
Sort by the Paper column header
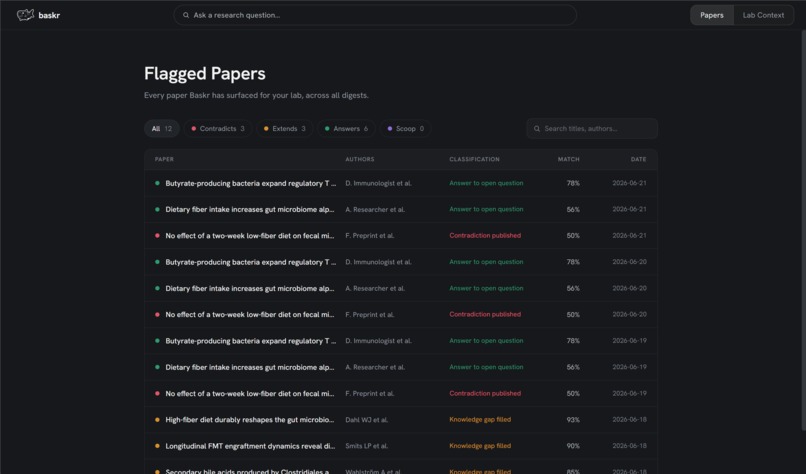coord(164,159)
